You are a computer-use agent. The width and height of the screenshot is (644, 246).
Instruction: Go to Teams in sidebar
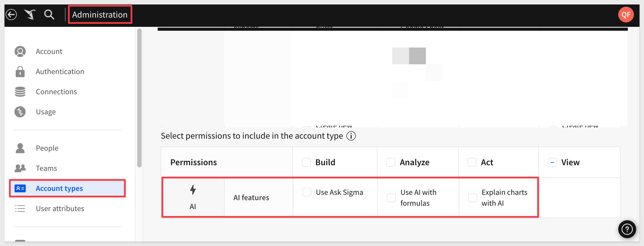point(46,168)
